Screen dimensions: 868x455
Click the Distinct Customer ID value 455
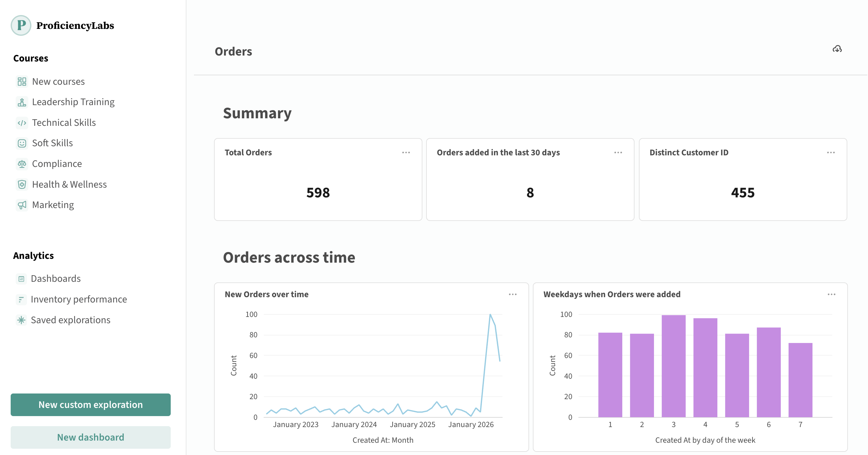(743, 193)
